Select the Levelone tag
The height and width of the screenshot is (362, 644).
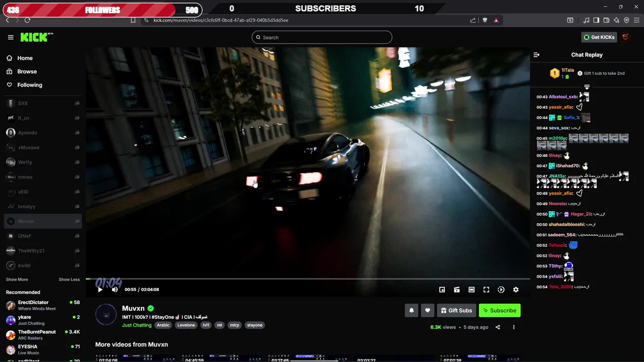186,325
